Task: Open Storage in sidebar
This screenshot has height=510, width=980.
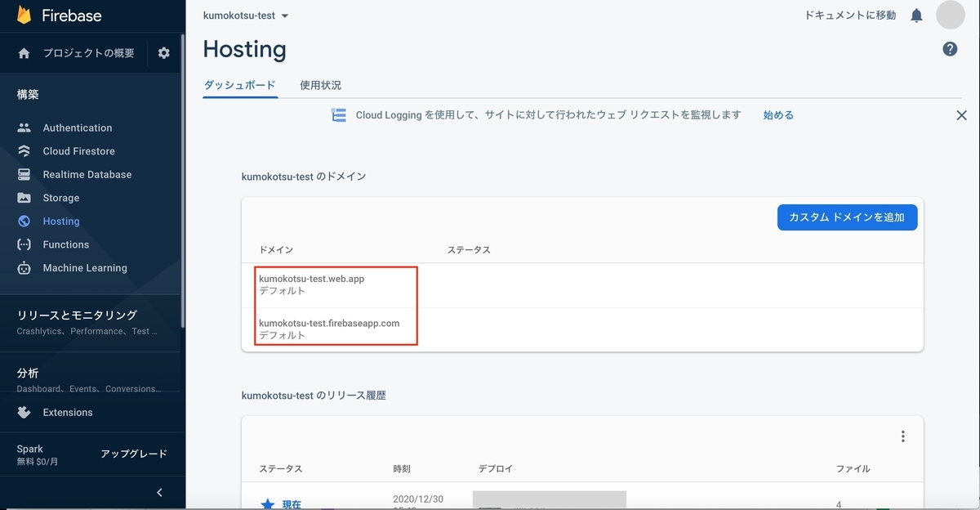Action: (61, 198)
